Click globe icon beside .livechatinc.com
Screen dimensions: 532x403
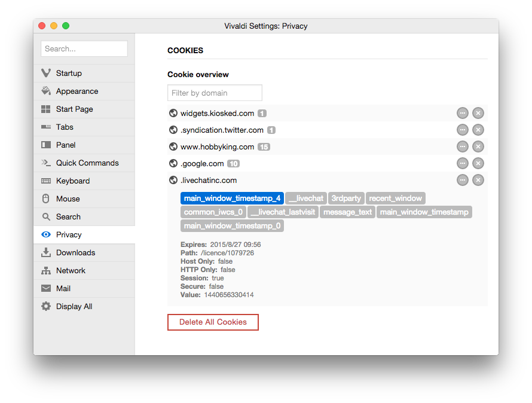pos(173,180)
